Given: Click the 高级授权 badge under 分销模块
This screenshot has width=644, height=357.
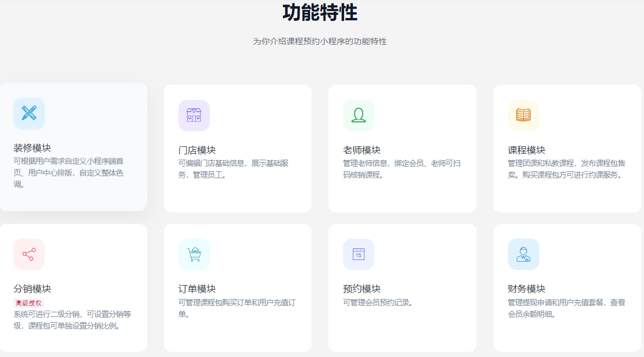Looking at the screenshot, I should click(28, 303).
